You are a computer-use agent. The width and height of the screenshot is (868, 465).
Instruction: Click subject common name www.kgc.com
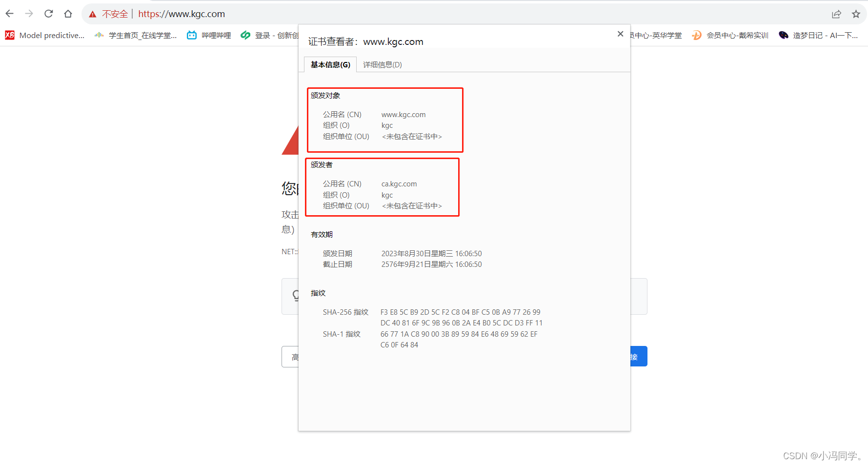click(x=404, y=115)
